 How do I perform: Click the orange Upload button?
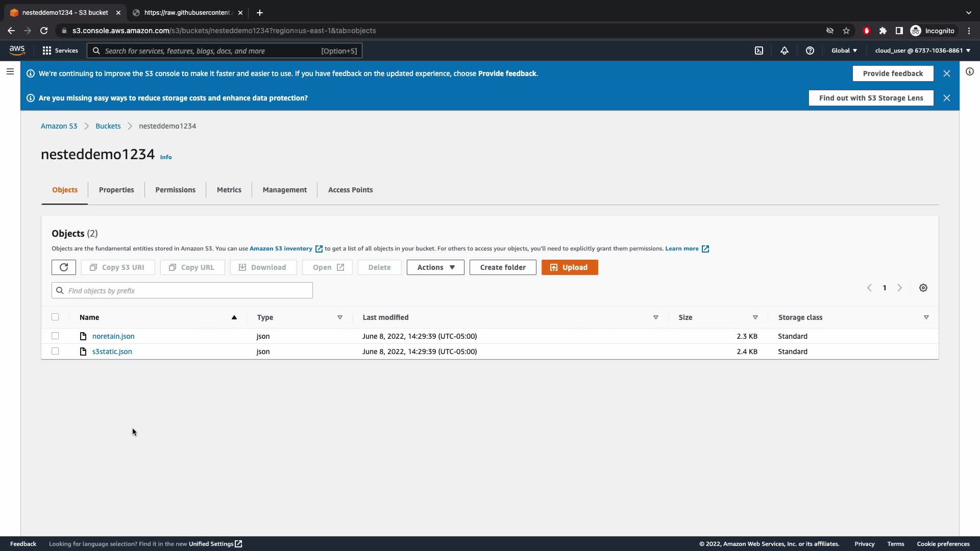[570, 267]
